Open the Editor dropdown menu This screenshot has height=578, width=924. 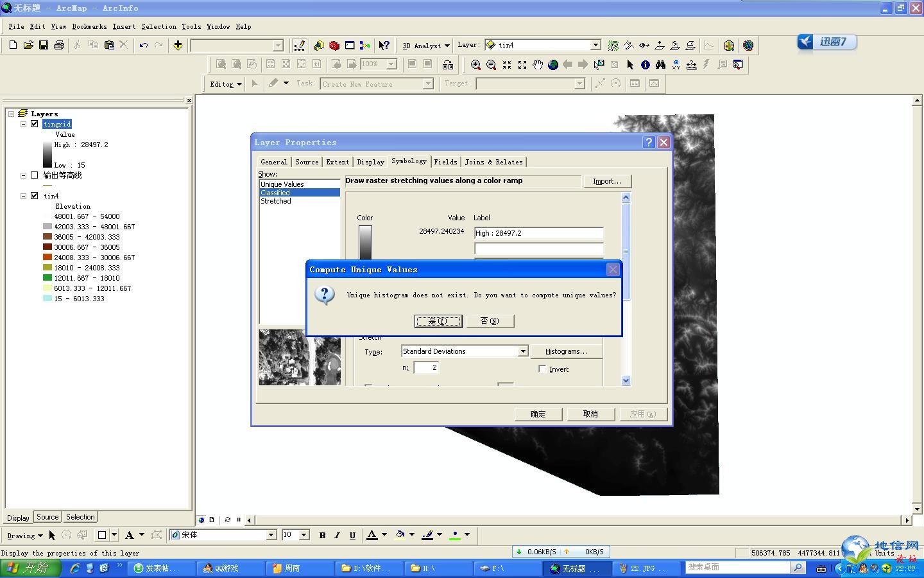tap(225, 84)
